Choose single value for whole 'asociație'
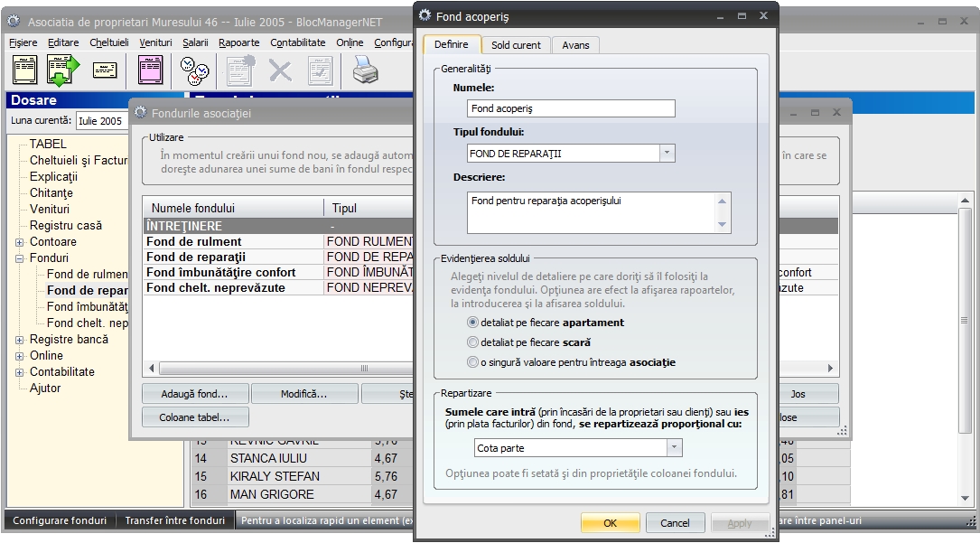The height and width of the screenshot is (543, 980). coord(472,362)
